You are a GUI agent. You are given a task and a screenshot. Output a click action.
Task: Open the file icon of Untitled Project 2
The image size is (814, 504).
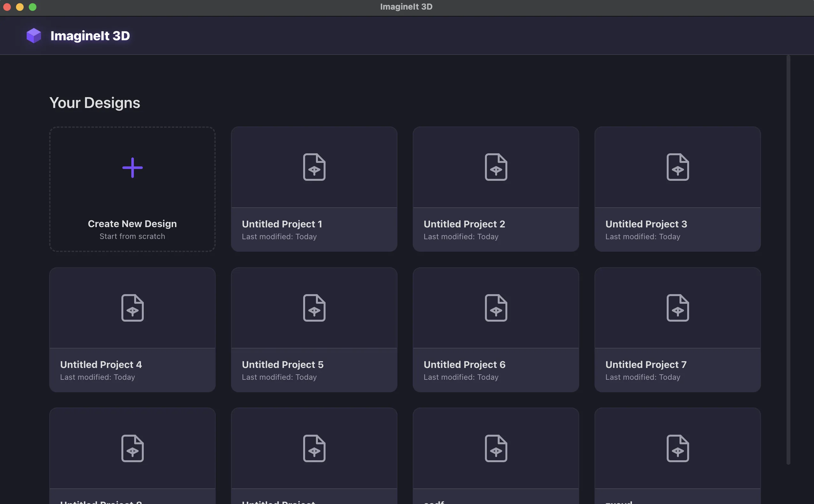tap(496, 167)
